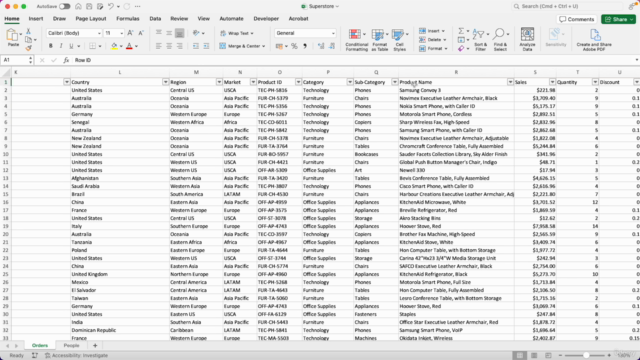Open the Country column filter dropdown
This screenshot has width=640, height=360.
click(165, 82)
